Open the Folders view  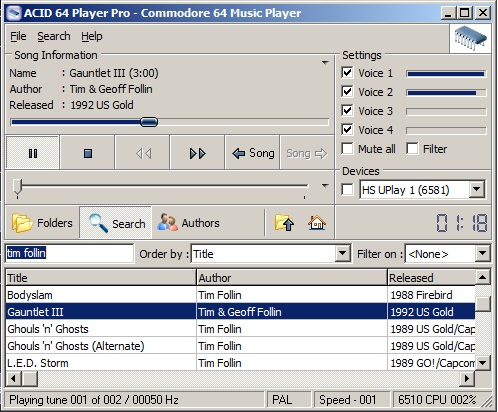(x=42, y=223)
